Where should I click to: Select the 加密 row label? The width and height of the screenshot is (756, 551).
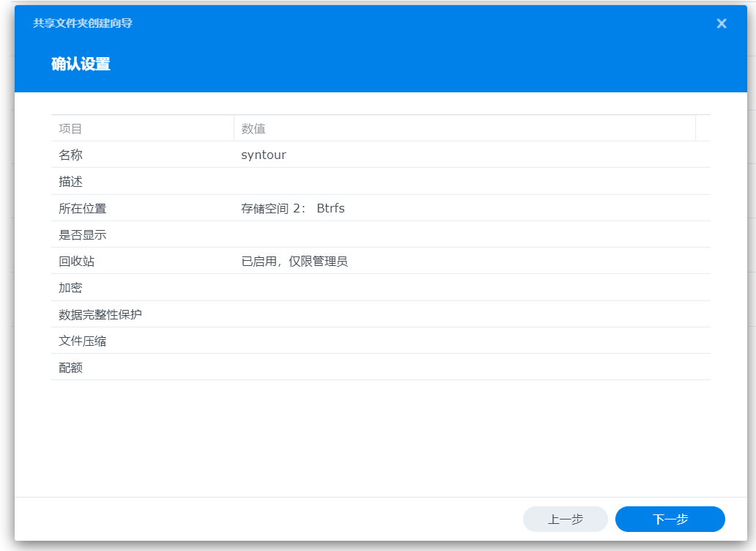(70, 288)
